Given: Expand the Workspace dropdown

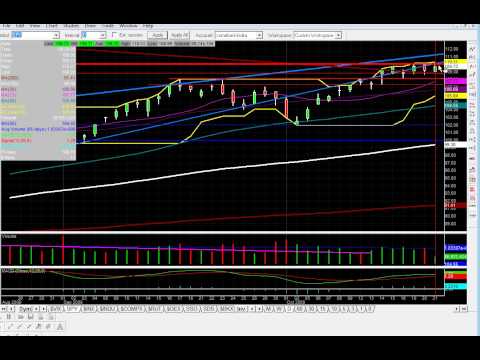Looking at the screenshot, I should 338,35.
